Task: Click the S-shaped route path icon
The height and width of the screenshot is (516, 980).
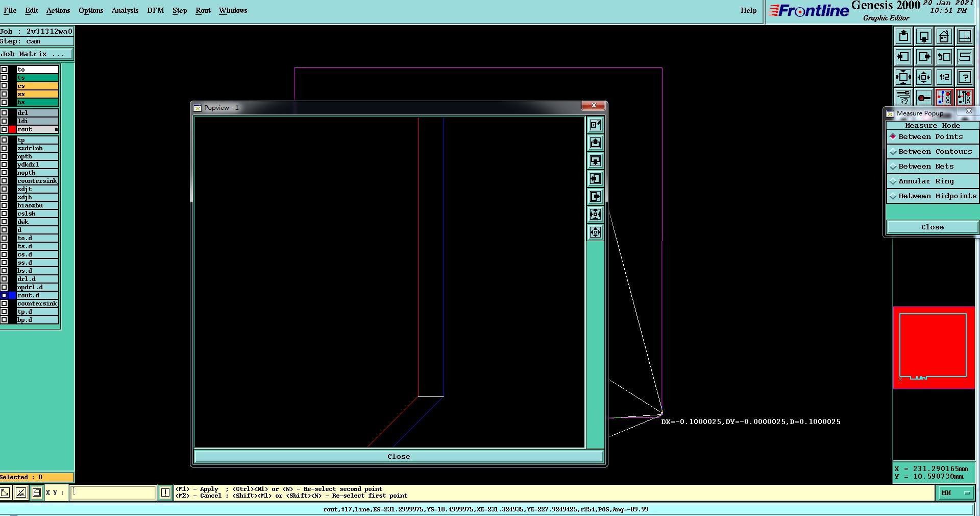Action: 965,57
